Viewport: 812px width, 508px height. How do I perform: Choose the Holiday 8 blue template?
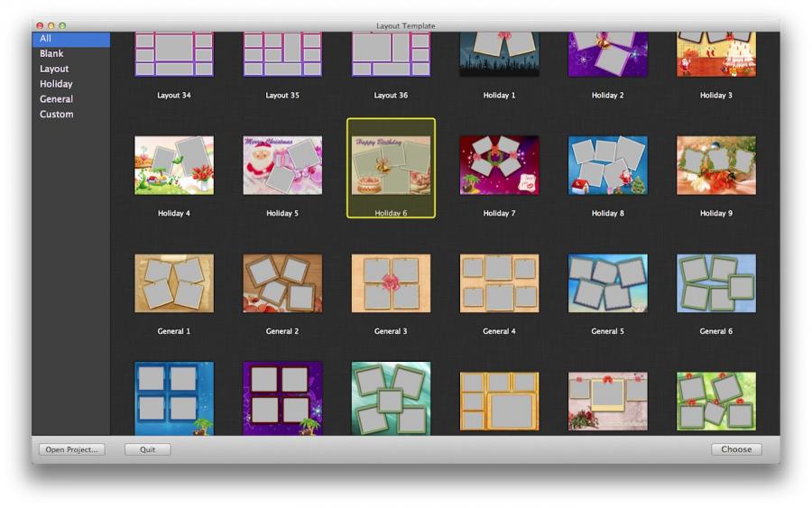coord(608,165)
